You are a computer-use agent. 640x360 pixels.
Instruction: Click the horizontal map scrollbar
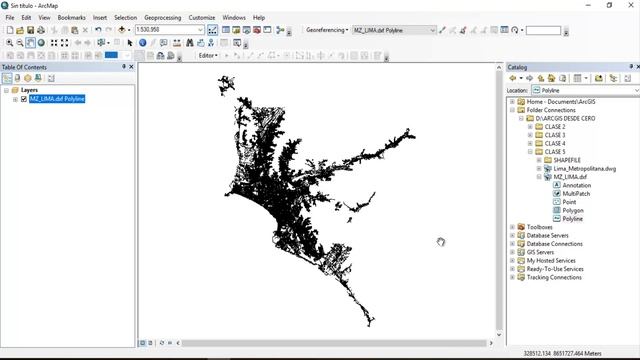tap(334, 343)
